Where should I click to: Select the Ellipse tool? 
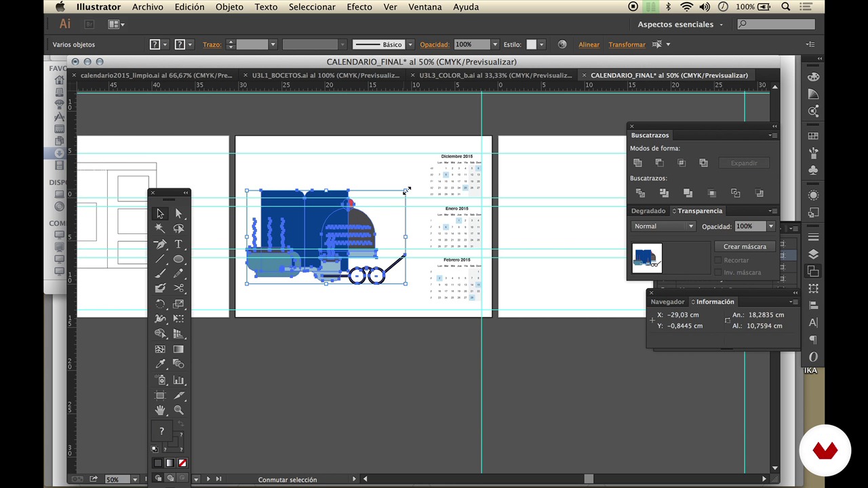178,259
